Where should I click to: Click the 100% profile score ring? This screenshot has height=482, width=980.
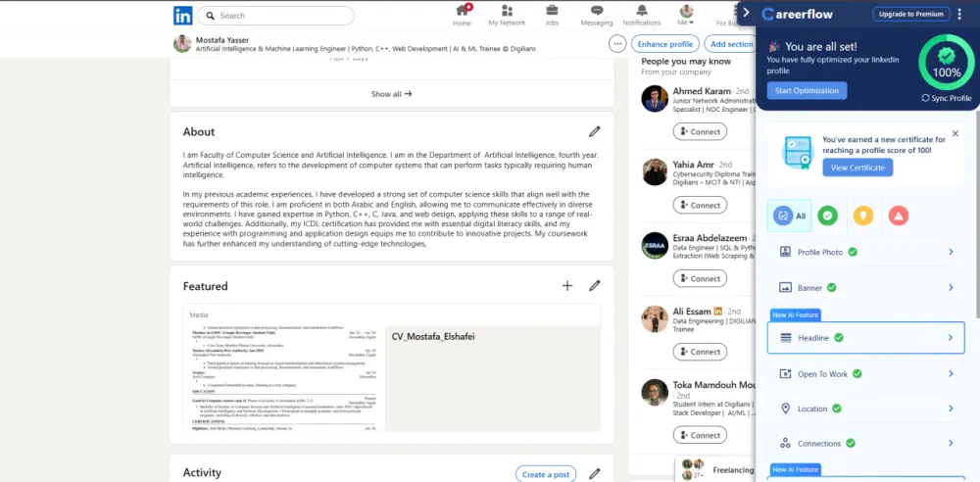(947, 63)
